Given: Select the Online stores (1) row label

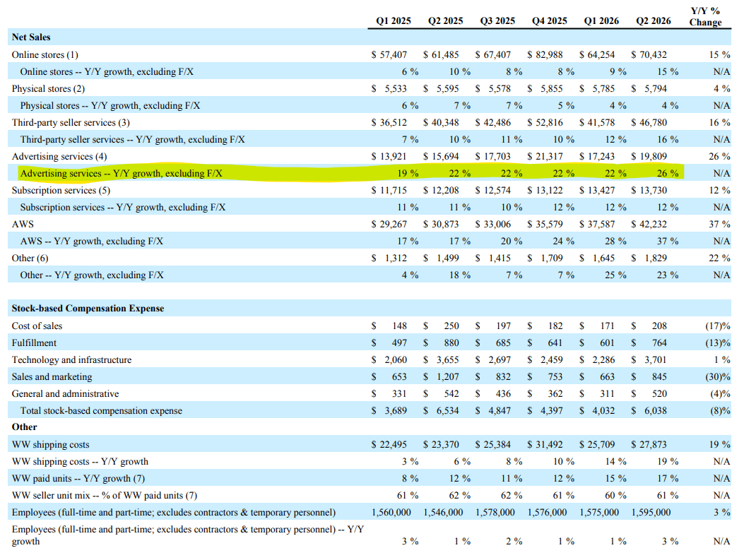Looking at the screenshot, I should [x=45, y=54].
